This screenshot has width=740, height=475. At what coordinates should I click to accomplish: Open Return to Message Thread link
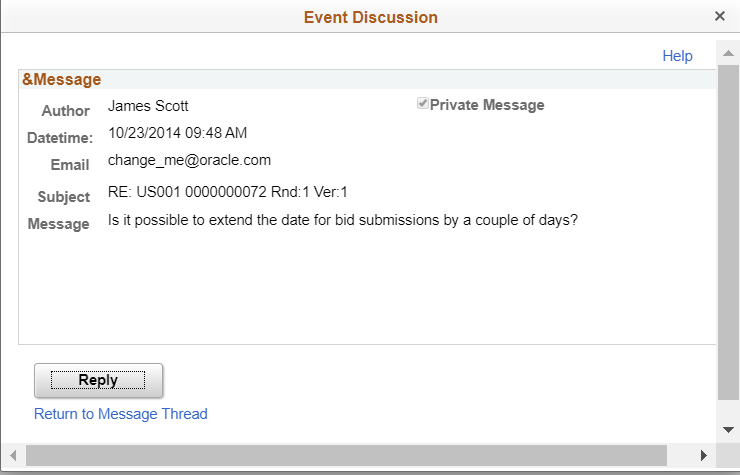click(x=121, y=414)
